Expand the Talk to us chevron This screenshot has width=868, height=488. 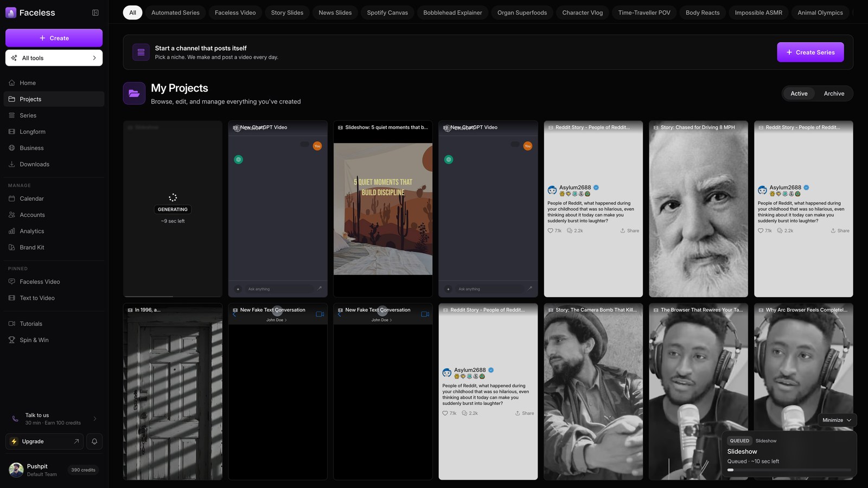pos(95,419)
